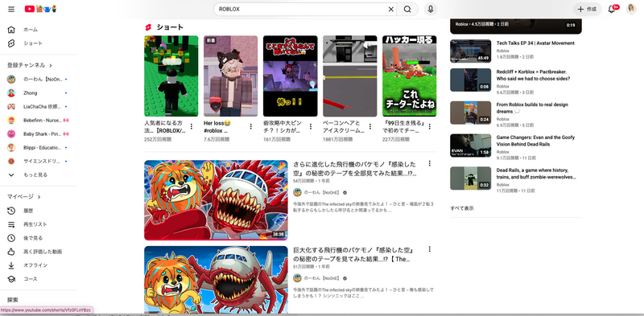The width and height of the screenshot is (644, 316).
Task: Open short Her loss thumbnail
Action: tap(230, 76)
